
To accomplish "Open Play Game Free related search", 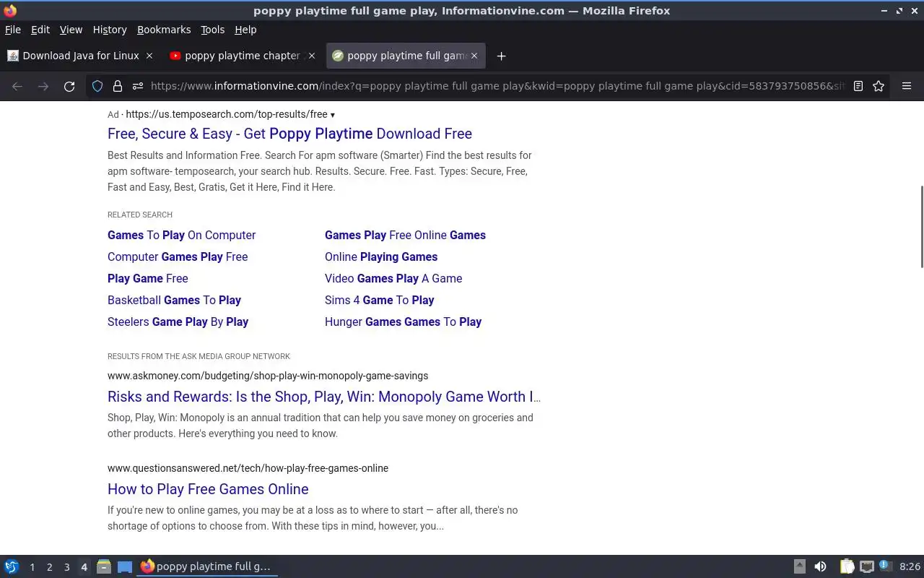I will pyautogui.click(x=147, y=278).
